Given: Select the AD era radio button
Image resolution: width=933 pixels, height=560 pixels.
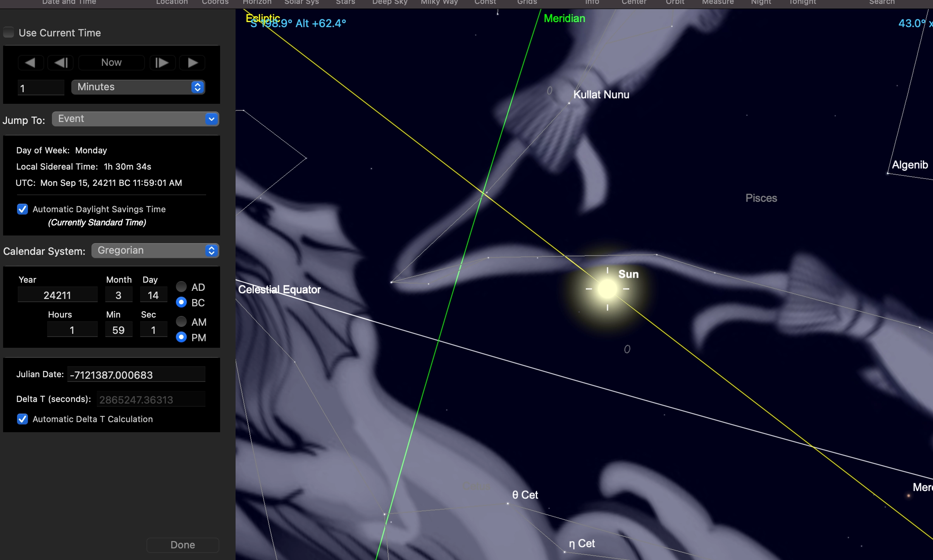Looking at the screenshot, I should tap(181, 287).
